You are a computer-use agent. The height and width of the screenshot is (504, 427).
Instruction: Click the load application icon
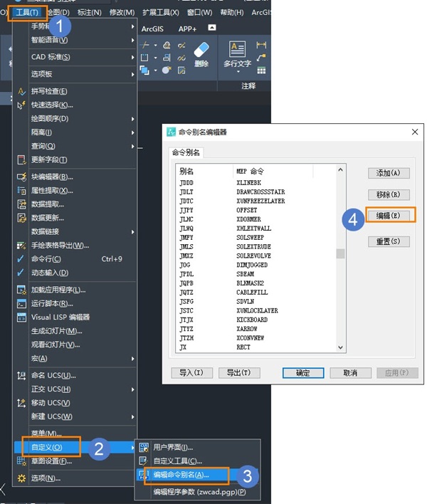[21, 290]
